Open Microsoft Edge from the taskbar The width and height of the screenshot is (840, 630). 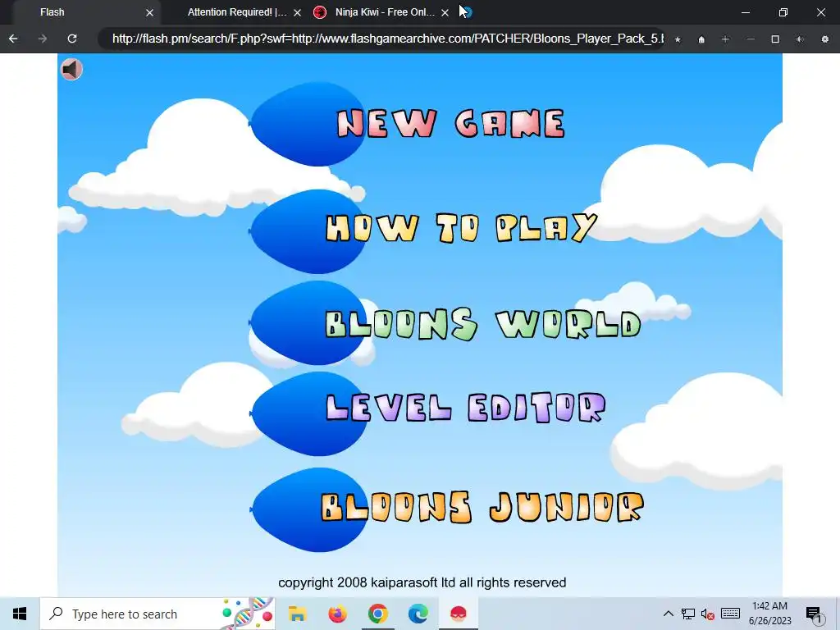pos(418,614)
